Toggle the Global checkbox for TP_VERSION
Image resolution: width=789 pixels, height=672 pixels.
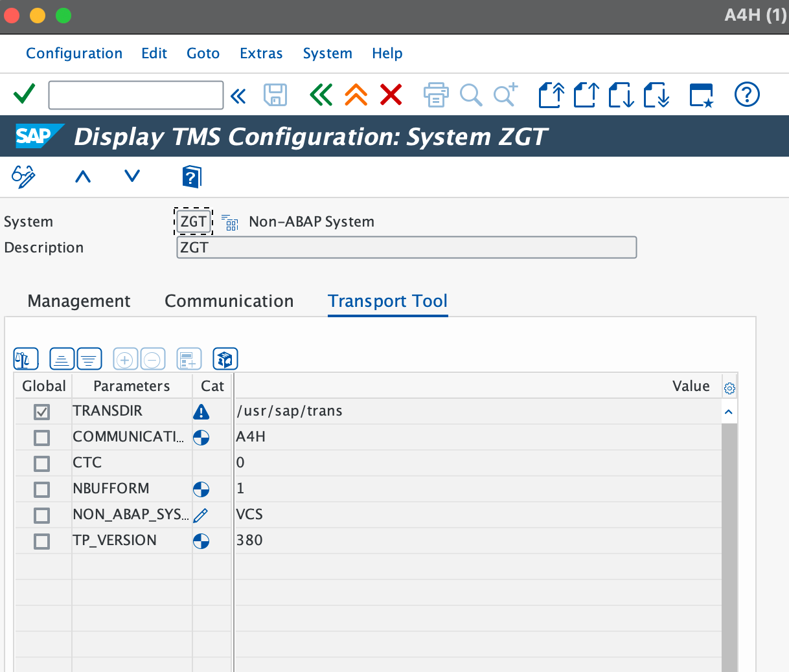click(x=42, y=541)
